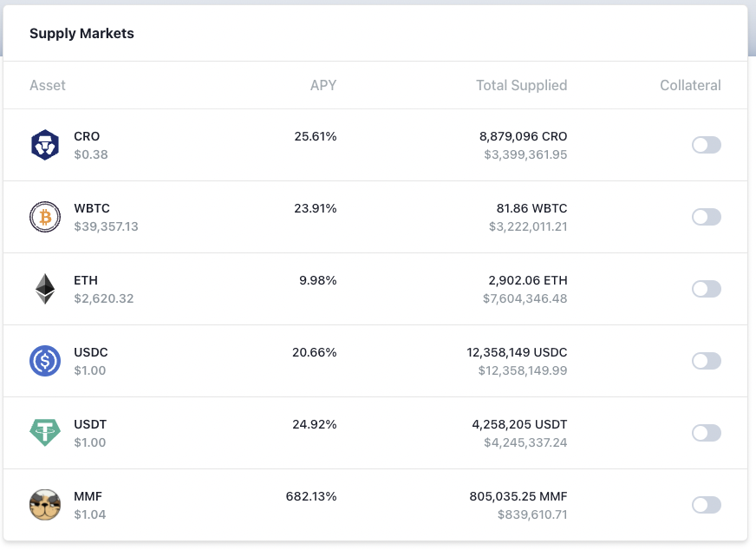756x550 pixels.
Task: Enable collateral for MMF
Action: pyautogui.click(x=706, y=505)
